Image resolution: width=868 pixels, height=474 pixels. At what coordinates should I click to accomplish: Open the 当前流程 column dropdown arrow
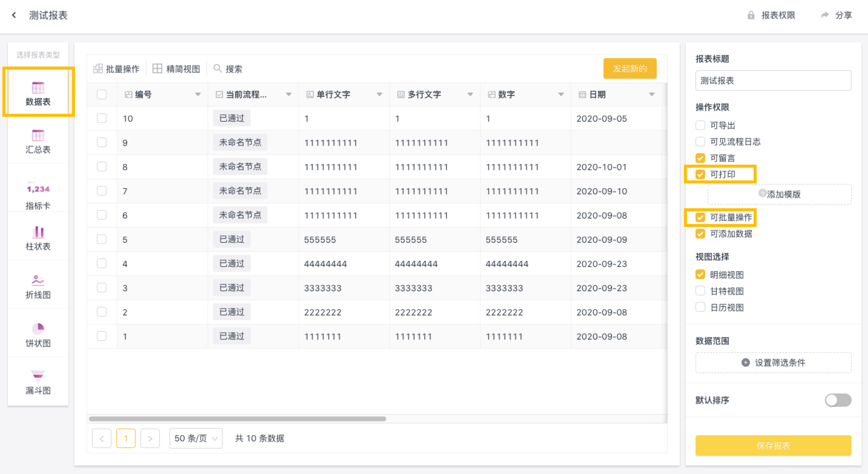click(288, 95)
